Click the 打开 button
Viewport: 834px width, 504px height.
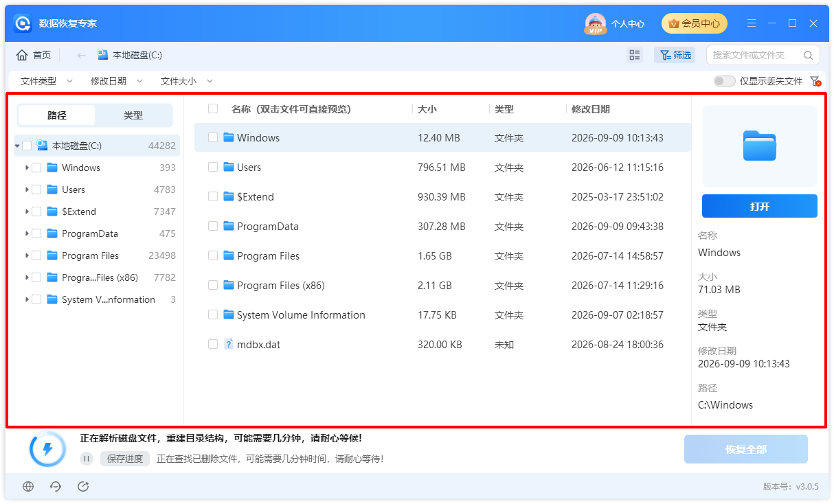click(x=760, y=206)
